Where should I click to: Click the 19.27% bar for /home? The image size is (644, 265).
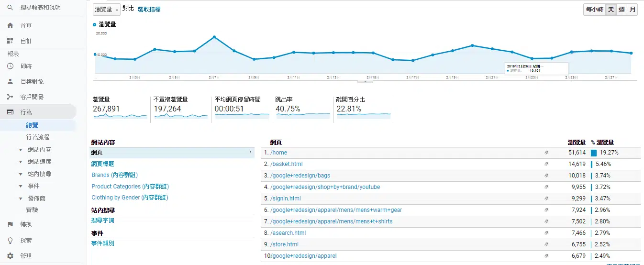(x=594, y=153)
